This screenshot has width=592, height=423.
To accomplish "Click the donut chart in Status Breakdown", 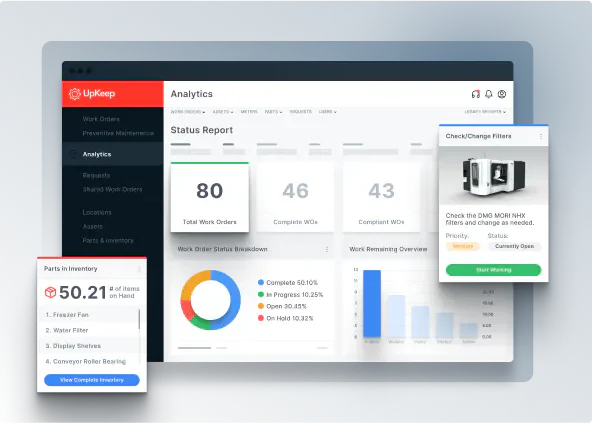I will 210,300.
